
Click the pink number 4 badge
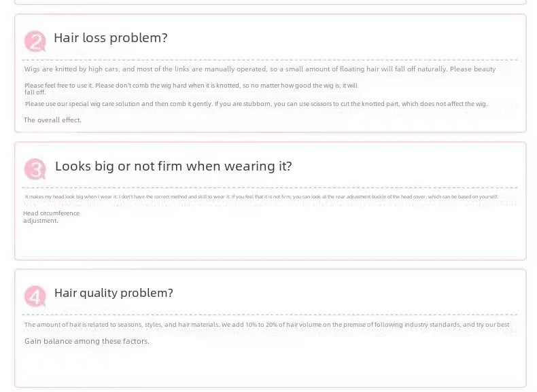tap(35, 296)
